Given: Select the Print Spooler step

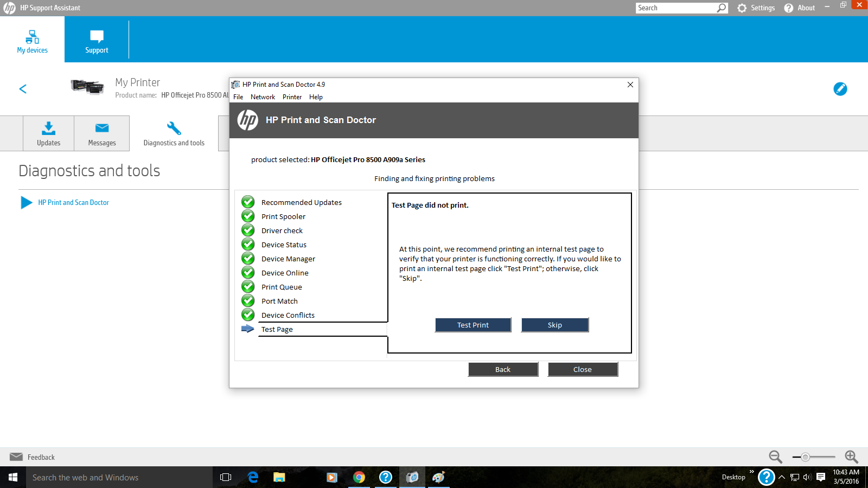Looking at the screenshot, I should (283, 216).
